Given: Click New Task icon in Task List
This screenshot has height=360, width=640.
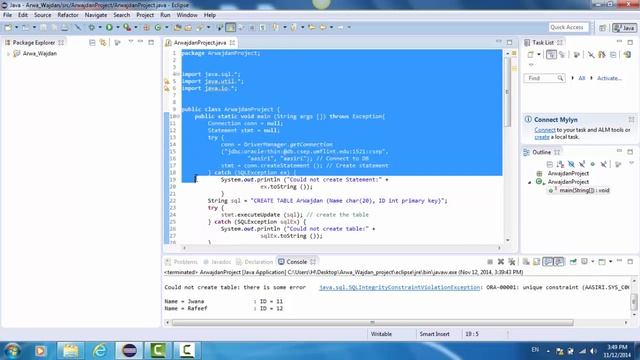Looking at the screenshot, I should click(x=531, y=54).
